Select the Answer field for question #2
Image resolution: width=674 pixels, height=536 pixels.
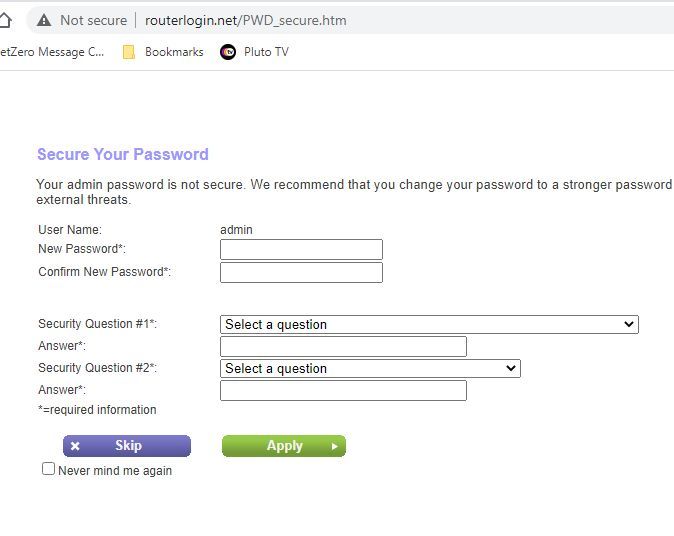[x=343, y=390]
